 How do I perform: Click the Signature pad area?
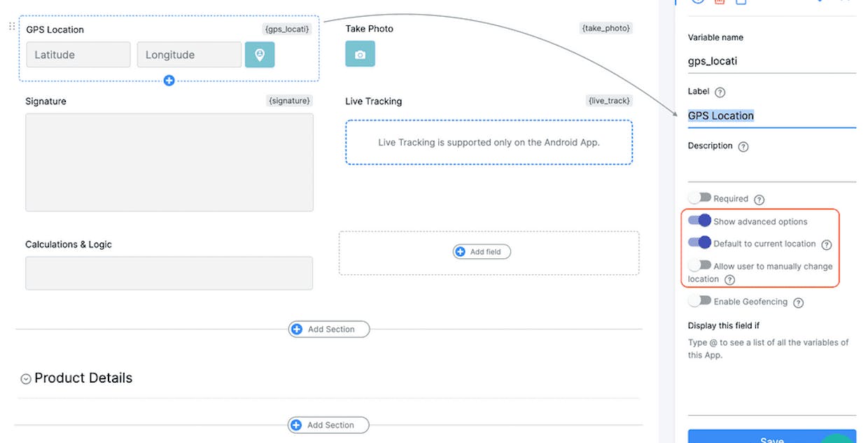169,162
